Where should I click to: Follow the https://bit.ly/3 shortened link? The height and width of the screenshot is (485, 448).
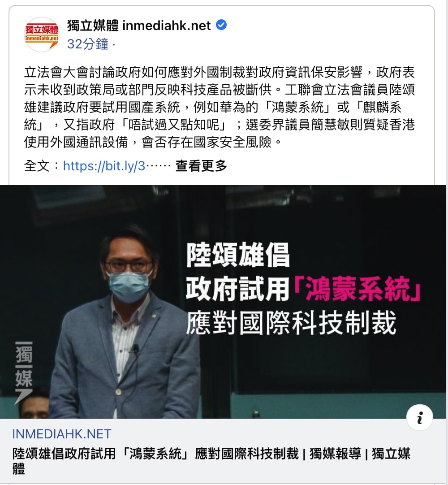104,166
